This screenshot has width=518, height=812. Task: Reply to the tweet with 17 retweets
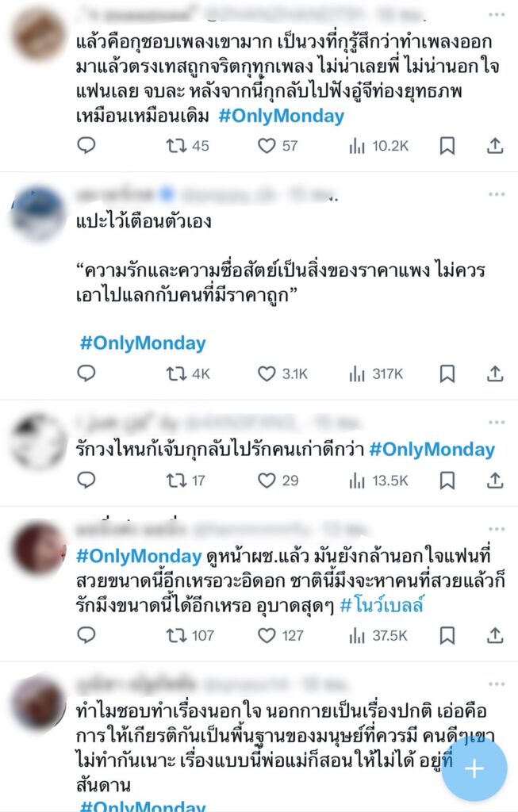[86, 480]
